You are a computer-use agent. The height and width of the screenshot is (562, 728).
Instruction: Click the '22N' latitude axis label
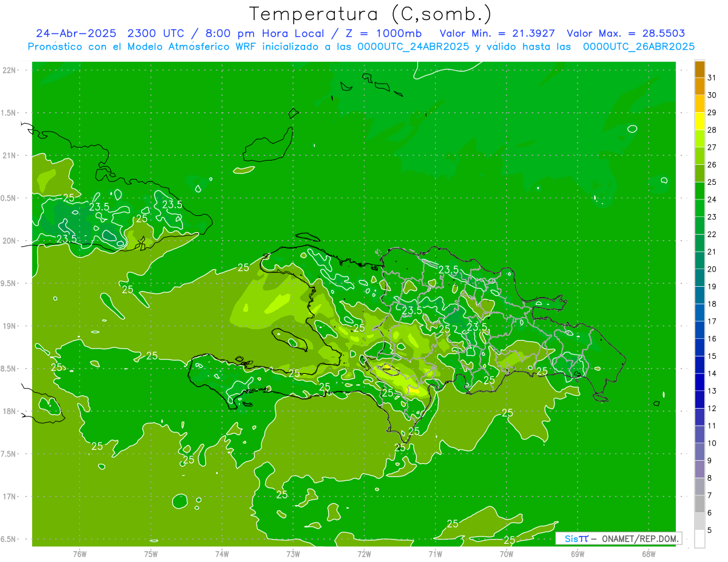(10, 70)
